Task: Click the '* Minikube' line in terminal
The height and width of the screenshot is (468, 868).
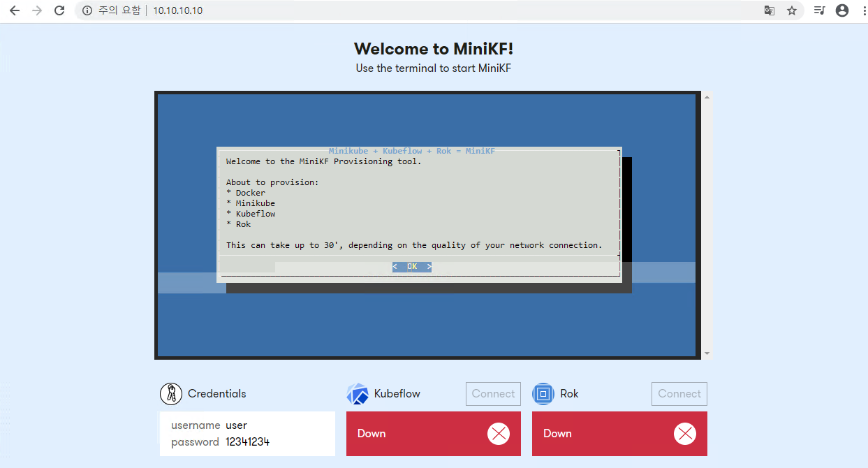Action: pos(251,203)
